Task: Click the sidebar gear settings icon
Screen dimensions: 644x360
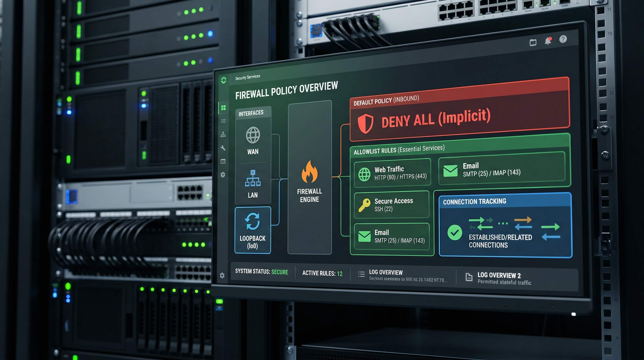Action: 223,175
